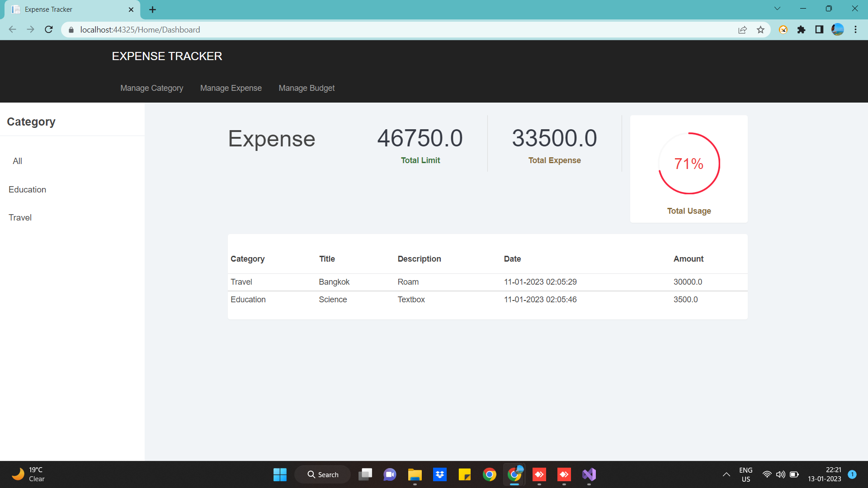Screen dimensions: 868x488
Task: Open the browser extensions puzzle icon
Action: click(801, 29)
